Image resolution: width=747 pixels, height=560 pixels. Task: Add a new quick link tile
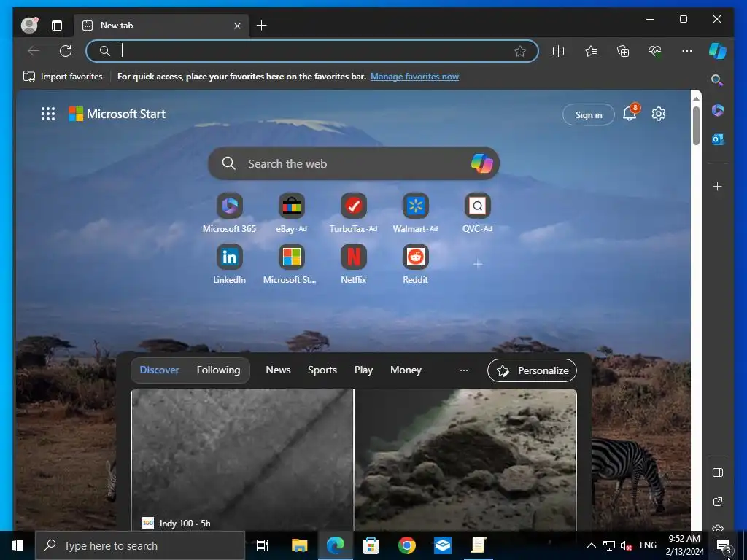(x=478, y=264)
